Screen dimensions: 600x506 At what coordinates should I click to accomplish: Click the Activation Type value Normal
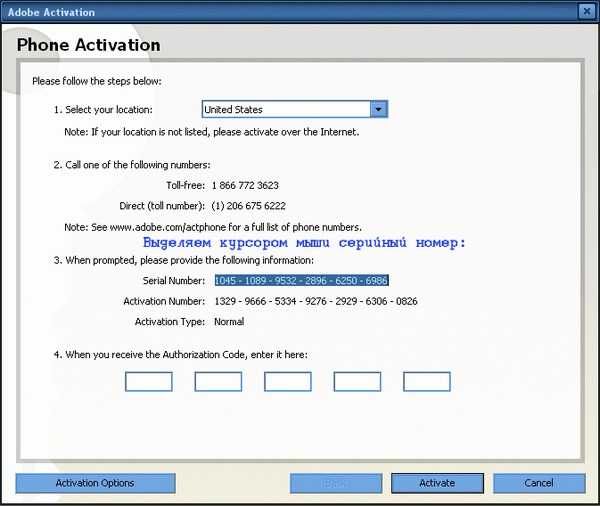(x=229, y=322)
